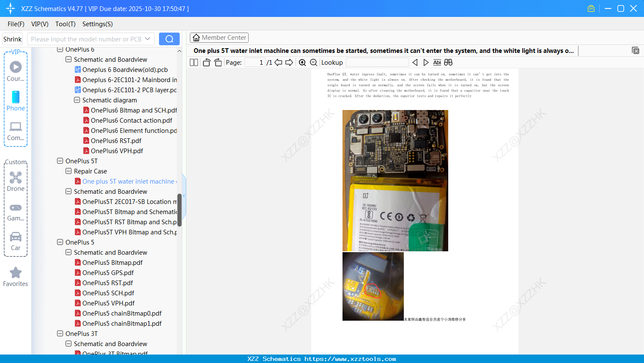Rotate page counterclockwise
The width and height of the screenshot is (644, 363).
(206, 62)
